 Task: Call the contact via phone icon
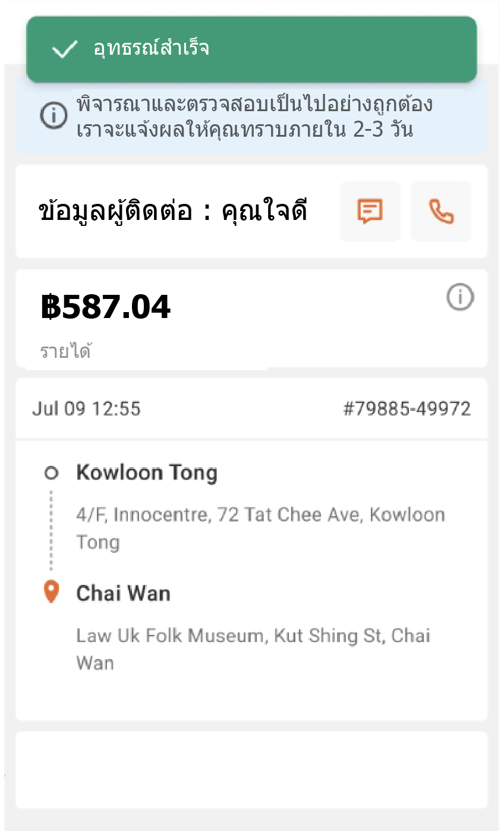pos(441,212)
